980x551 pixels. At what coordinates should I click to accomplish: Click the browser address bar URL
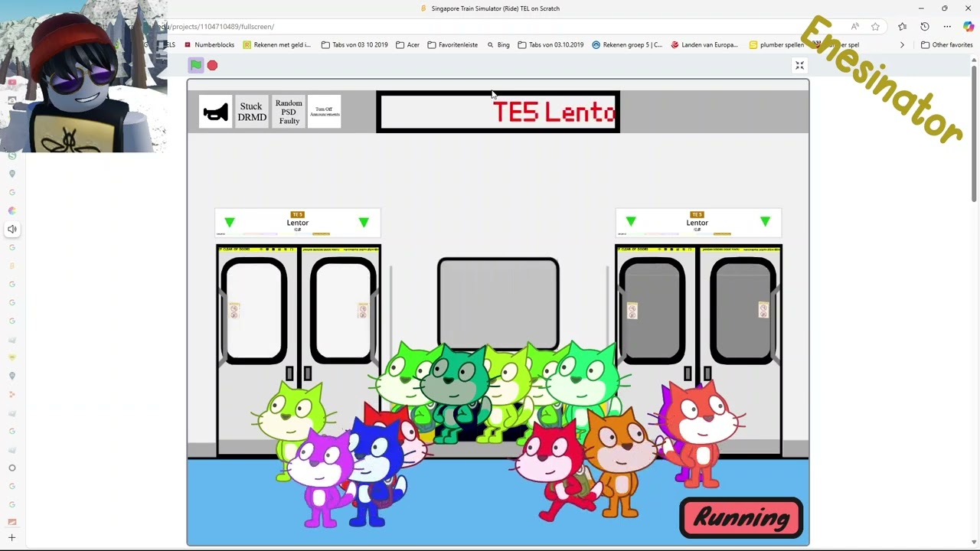pos(221,27)
